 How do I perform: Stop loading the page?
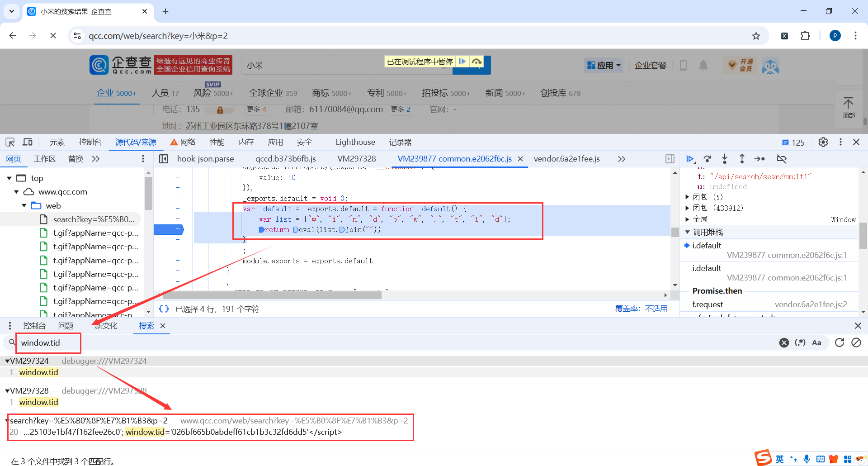coord(53,36)
